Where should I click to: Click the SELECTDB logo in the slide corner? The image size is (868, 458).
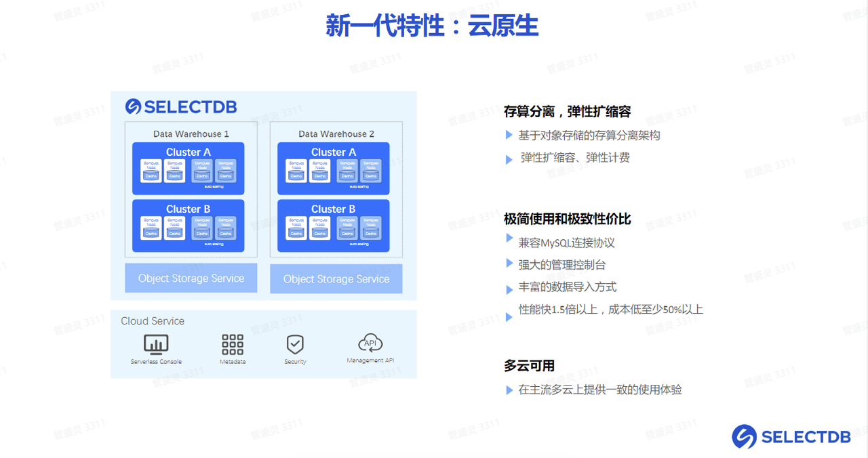(x=791, y=437)
